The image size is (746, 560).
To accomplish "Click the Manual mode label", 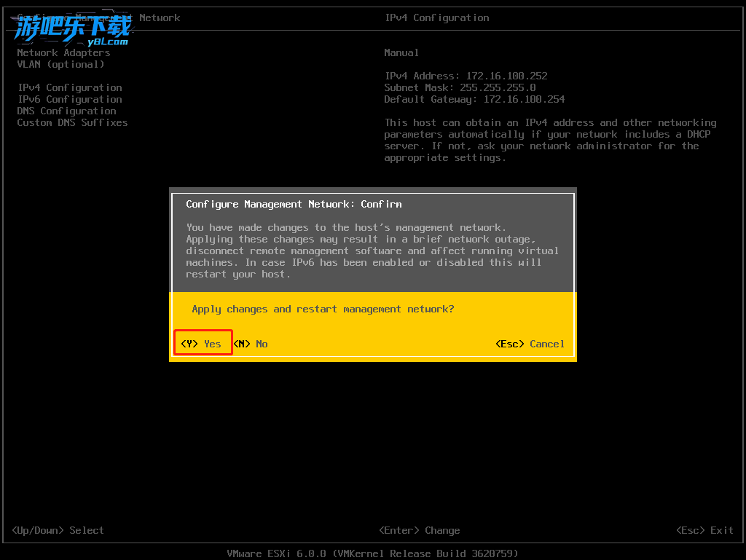I will [401, 52].
